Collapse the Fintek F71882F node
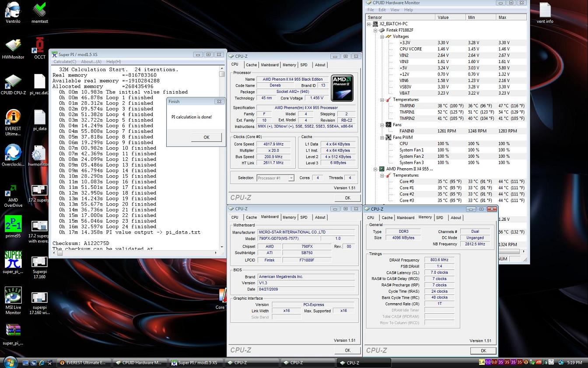The width and height of the screenshot is (588, 368). click(375, 31)
